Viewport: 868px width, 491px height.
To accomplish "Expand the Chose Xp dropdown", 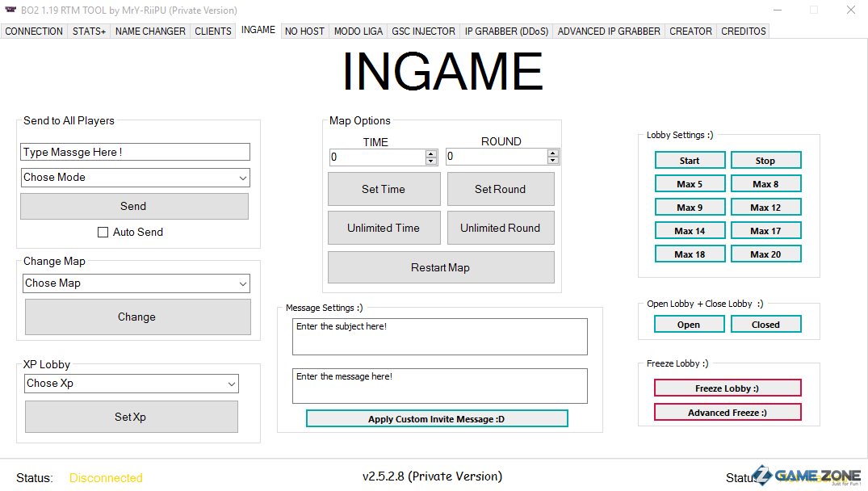I will pyautogui.click(x=231, y=384).
